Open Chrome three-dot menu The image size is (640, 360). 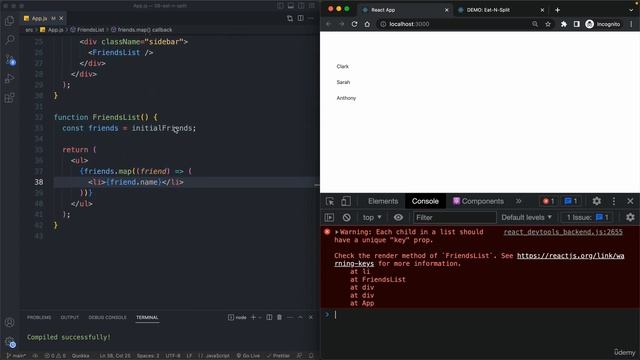click(631, 24)
